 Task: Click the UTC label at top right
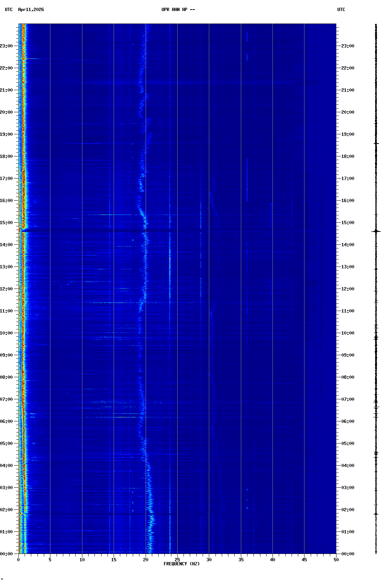[341, 10]
